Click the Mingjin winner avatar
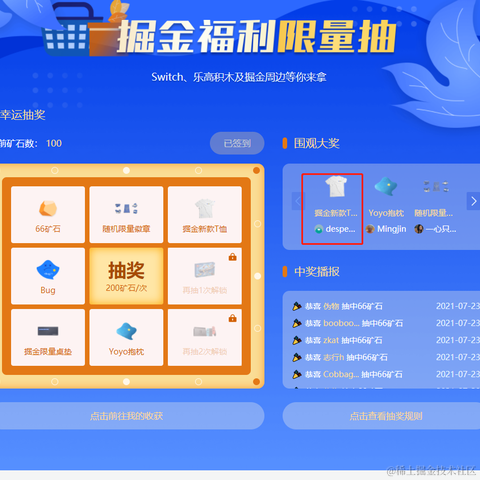Image resolution: width=480 pixels, height=480 pixels. tap(370, 229)
